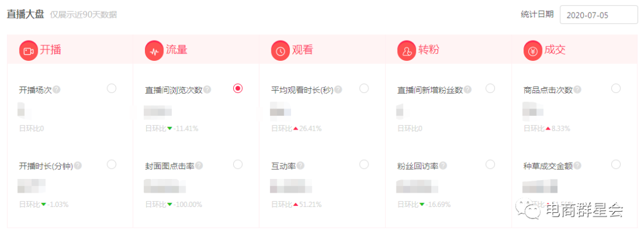
Task: Select the 开播场次 radio button
Action: [x=112, y=88]
